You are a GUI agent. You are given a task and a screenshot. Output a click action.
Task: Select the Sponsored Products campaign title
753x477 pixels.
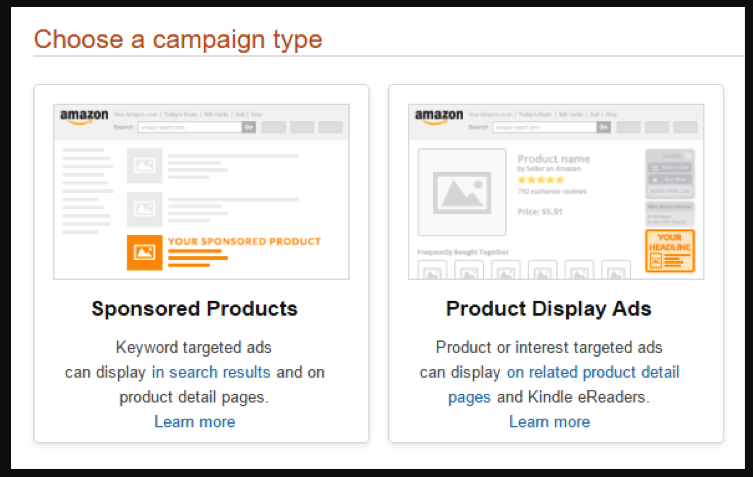click(x=194, y=308)
